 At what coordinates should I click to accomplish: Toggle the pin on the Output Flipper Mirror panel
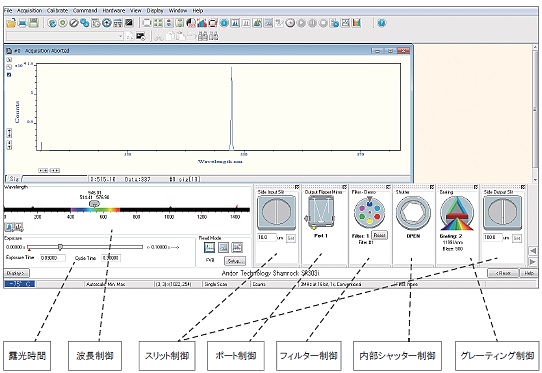pyautogui.click(x=344, y=187)
